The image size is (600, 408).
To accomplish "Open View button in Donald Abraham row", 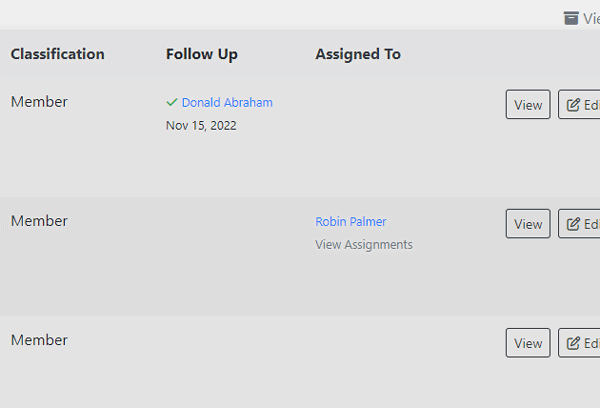I will (x=528, y=104).
